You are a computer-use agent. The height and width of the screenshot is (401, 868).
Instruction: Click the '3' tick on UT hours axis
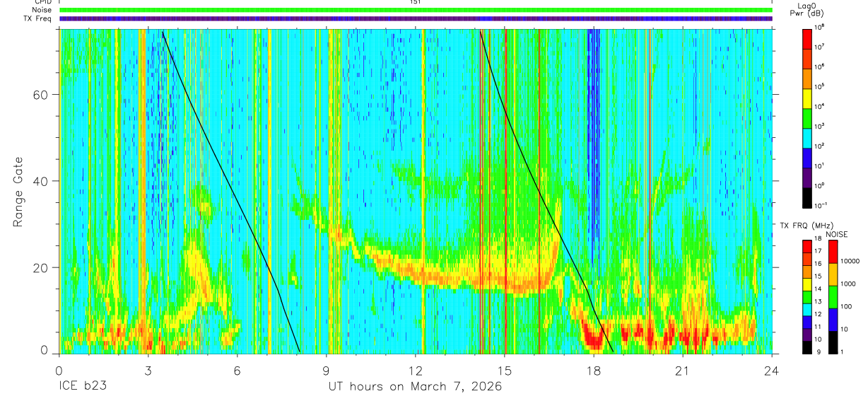point(148,370)
